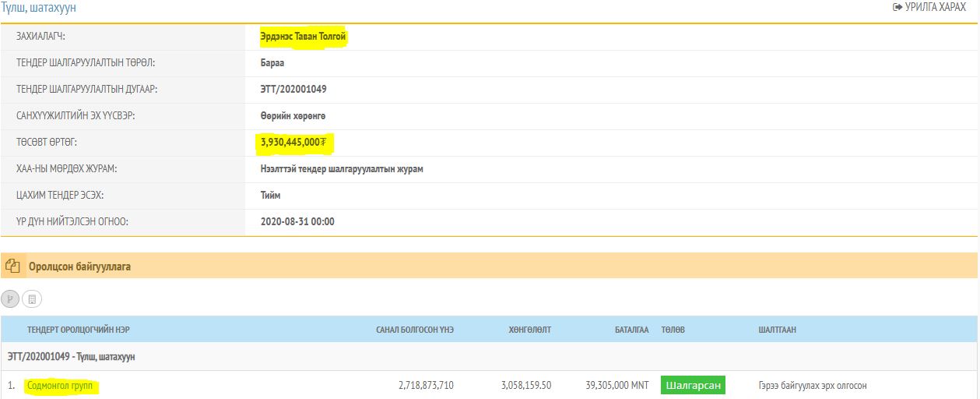Click the arrow icon before УРИЛГА ХАРАХ
980x399 pixels.
point(897,7)
